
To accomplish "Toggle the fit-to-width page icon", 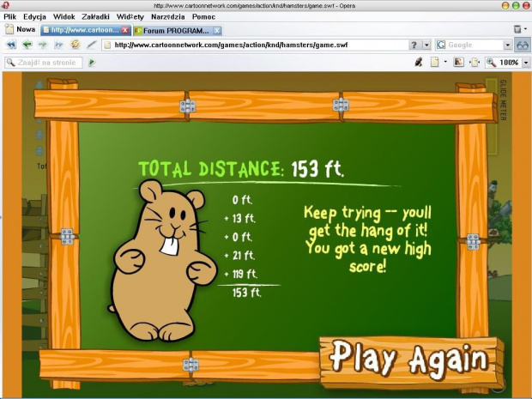I will pos(475,63).
